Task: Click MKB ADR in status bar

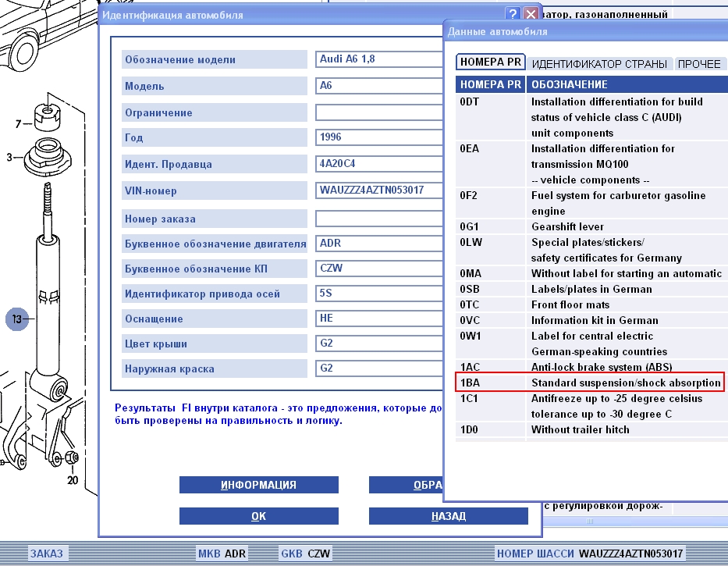Action: [x=222, y=554]
